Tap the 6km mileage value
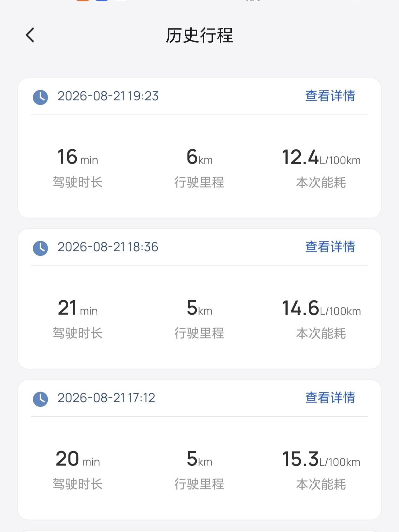The height and width of the screenshot is (532, 399). (199, 157)
